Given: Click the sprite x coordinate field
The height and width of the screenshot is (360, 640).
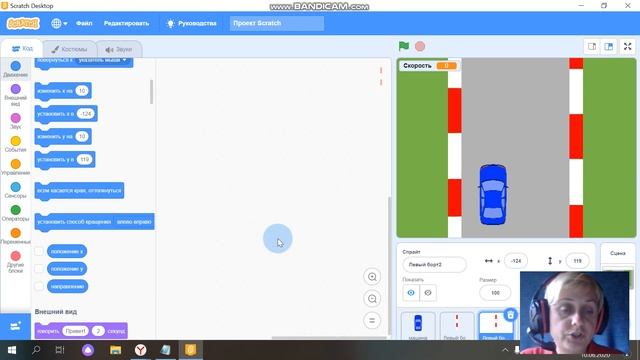Looking at the screenshot, I should (x=516, y=261).
